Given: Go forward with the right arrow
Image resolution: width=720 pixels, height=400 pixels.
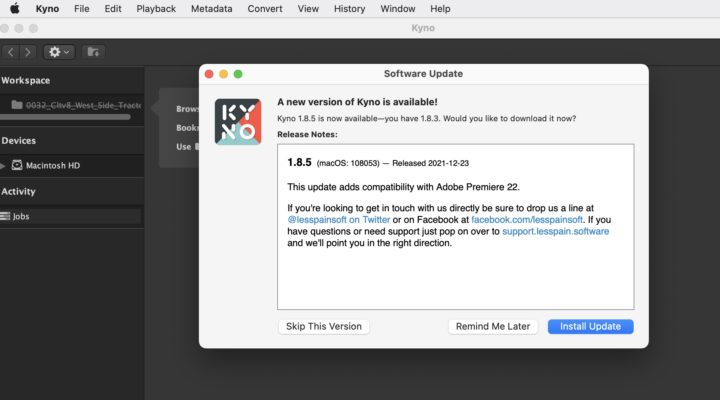Looking at the screenshot, I should tap(28, 52).
